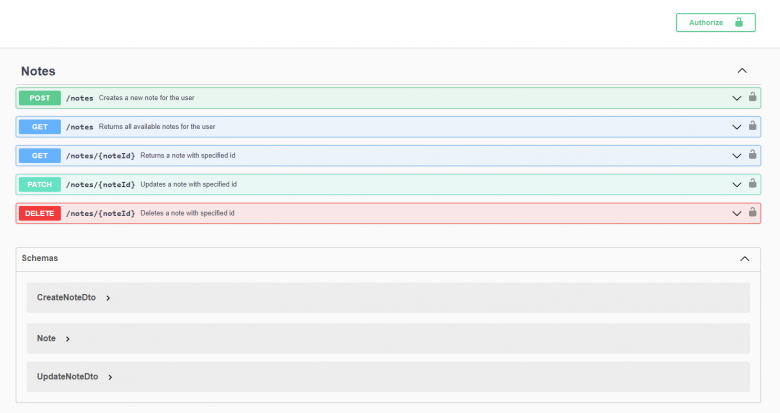Expand the POST /notes operation arrow
Viewport: 780px width, 413px height.
point(737,98)
